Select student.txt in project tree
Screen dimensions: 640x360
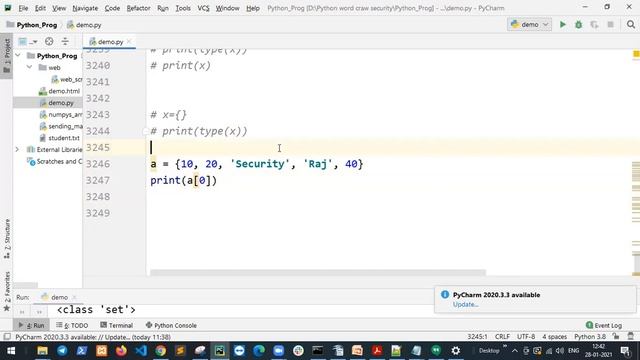coord(60,138)
